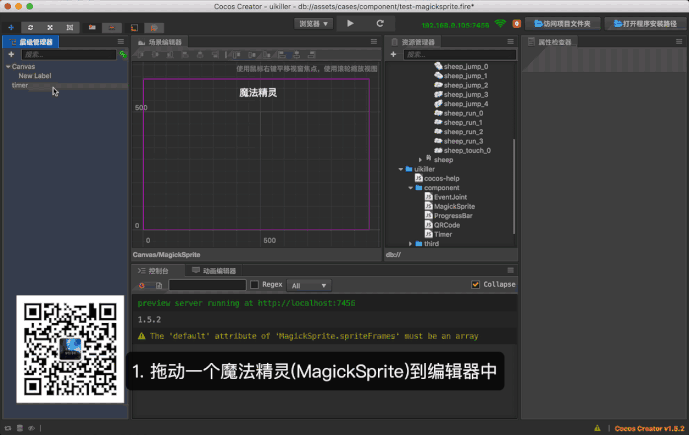Image resolution: width=689 pixels, height=435 pixels.
Task: Select the scale transform tool
Action: click(50, 27)
